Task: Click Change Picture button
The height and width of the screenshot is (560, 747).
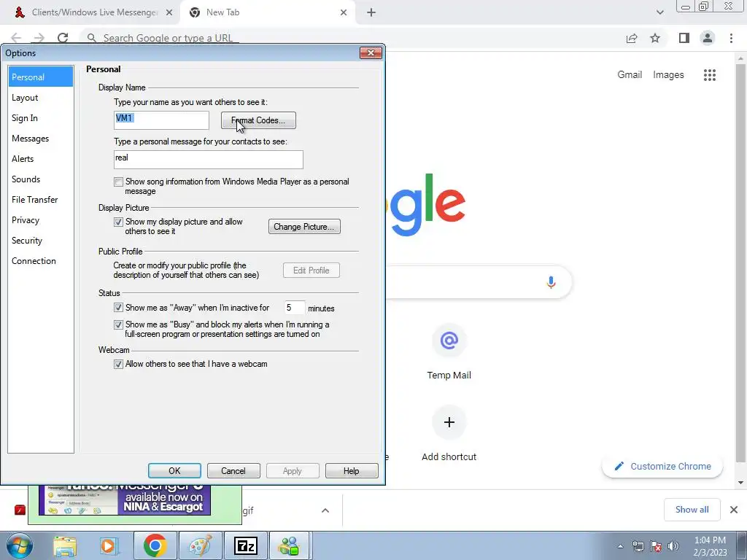Action: click(304, 227)
